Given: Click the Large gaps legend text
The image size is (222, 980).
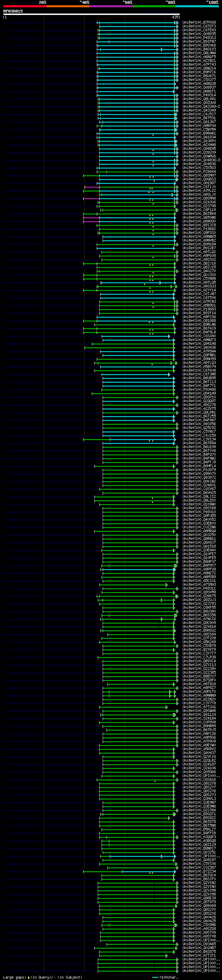Looking at the screenshot, I should 43,977.
